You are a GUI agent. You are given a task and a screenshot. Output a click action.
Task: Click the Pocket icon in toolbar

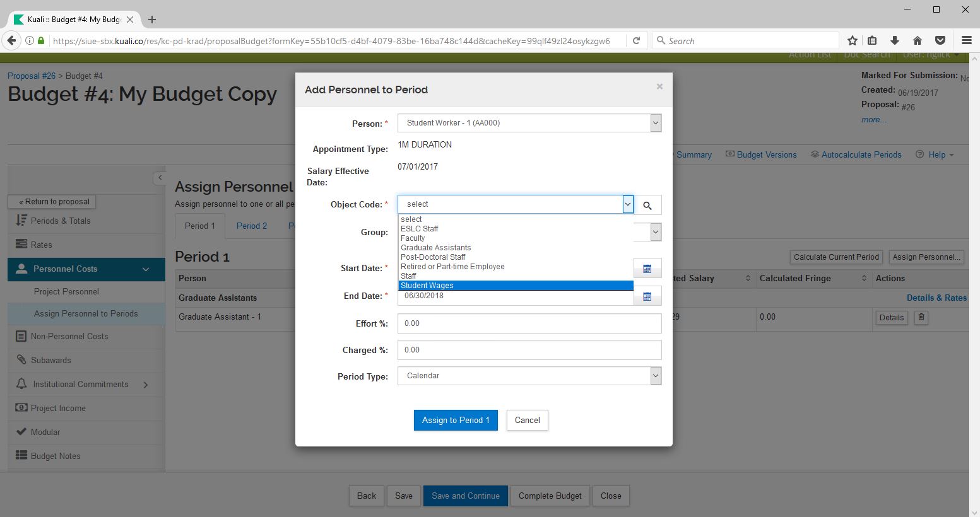click(x=940, y=40)
